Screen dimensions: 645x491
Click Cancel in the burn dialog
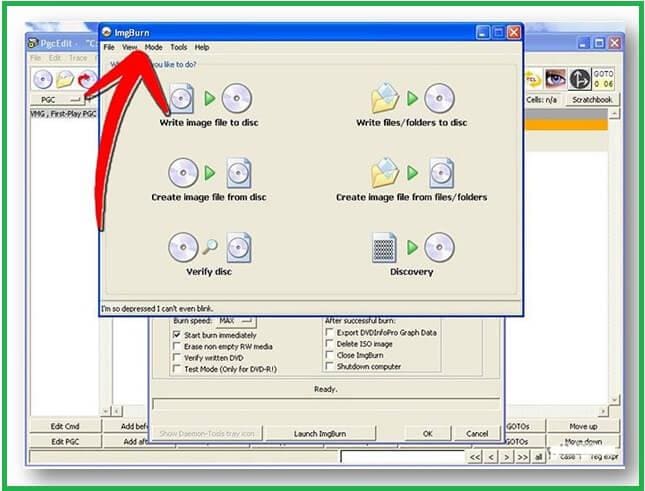tap(477, 433)
